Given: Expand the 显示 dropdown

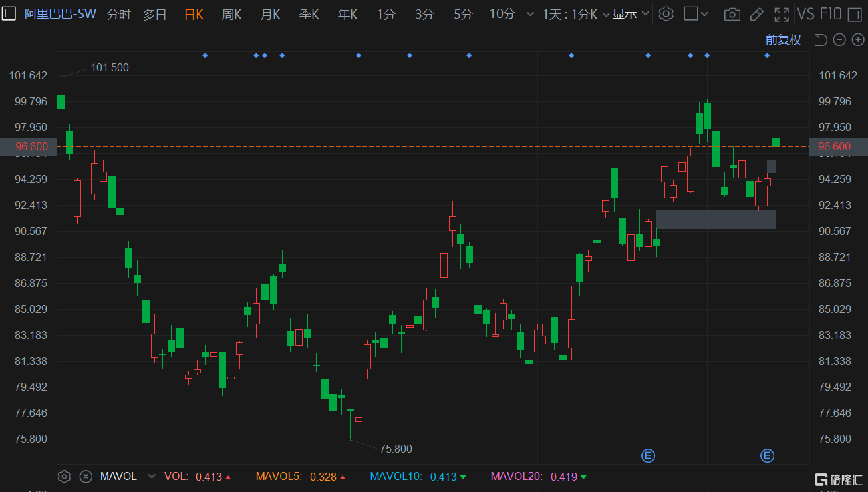Looking at the screenshot, I should pyautogui.click(x=630, y=14).
